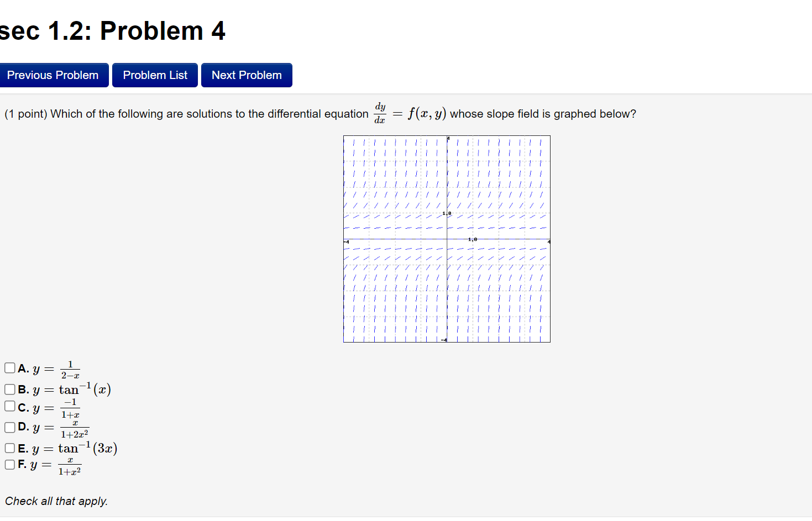
Task: Check answer option F
Action: click(x=9, y=464)
